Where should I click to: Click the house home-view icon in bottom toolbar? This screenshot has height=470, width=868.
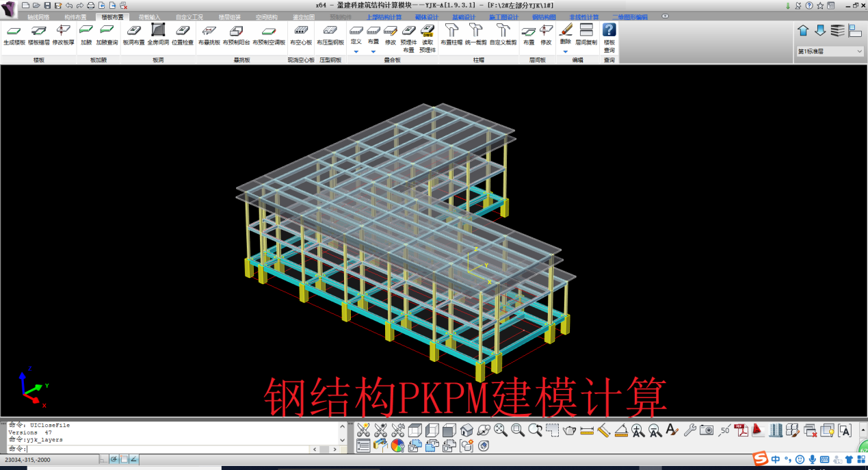pyautogui.click(x=466, y=430)
